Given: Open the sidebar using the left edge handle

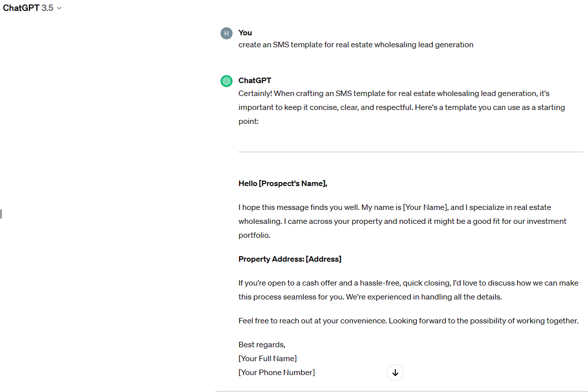Looking at the screenshot, I should (x=1, y=214).
